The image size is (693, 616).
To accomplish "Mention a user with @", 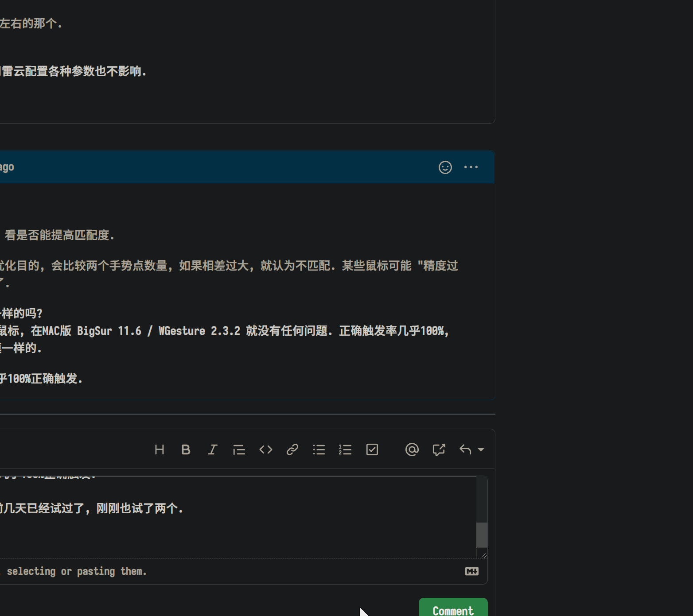I will [412, 449].
